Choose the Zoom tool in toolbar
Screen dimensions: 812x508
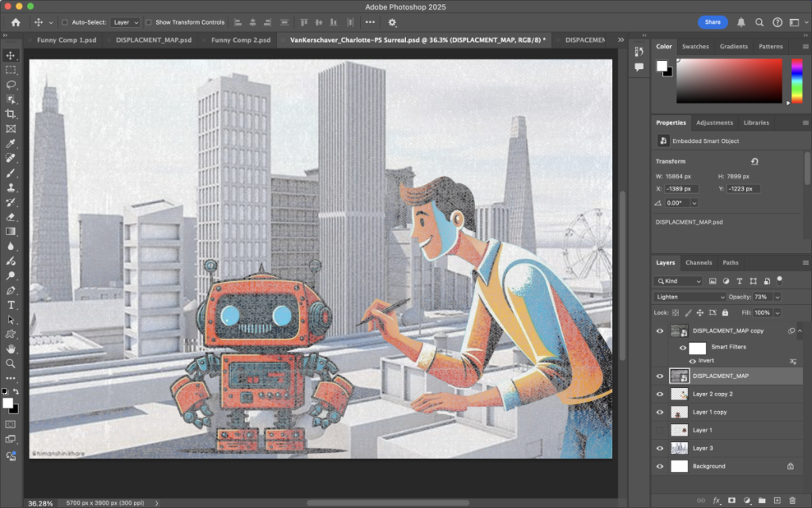coord(11,364)
